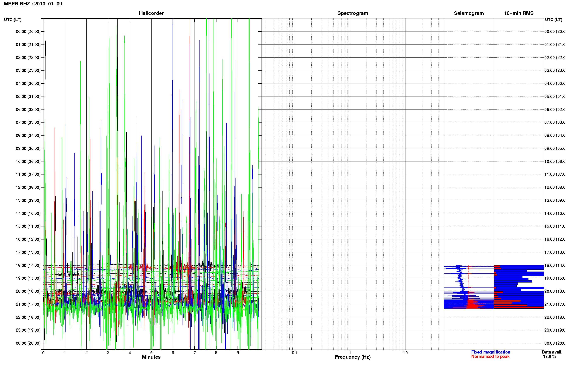Click minute tick '5' on helicorder axis
The height and width of the screenshot is (368, 588).
click(x=151, y=353)
